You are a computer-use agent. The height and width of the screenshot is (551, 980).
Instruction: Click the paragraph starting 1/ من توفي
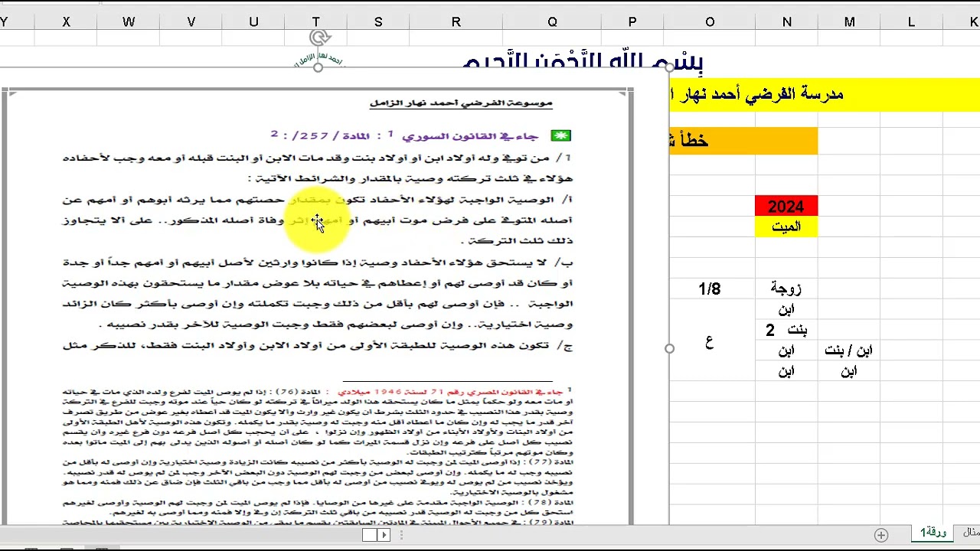coord(317,168)
